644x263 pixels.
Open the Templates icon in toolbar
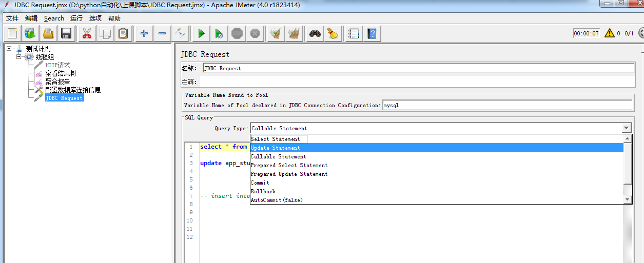30,33
